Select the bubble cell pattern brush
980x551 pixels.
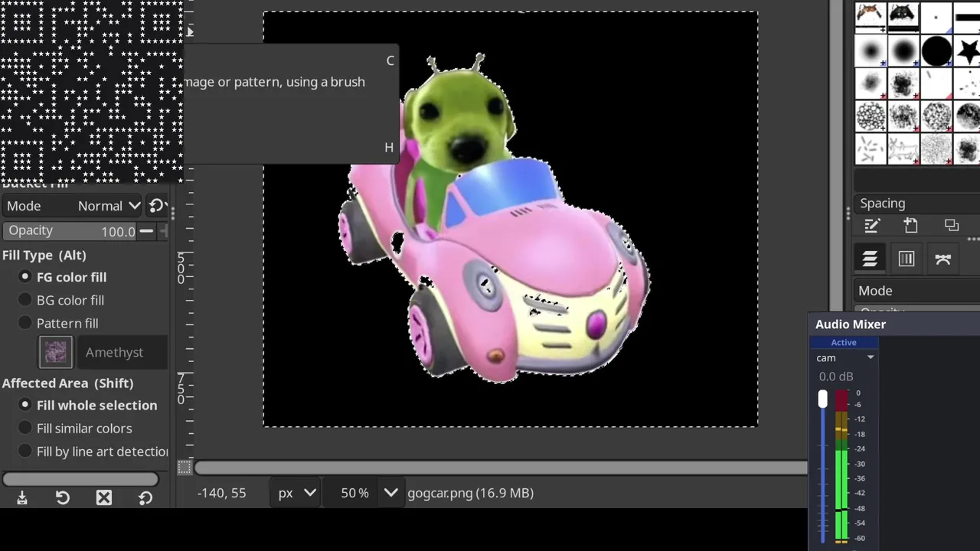tap(871, 117)
